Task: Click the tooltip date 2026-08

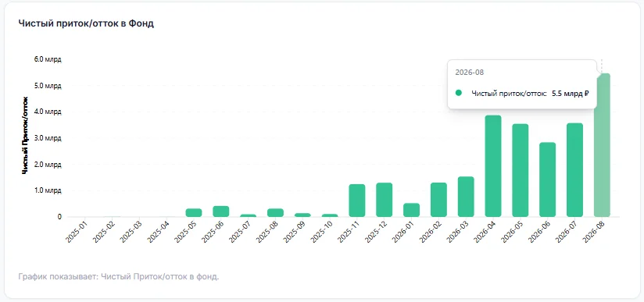Action: [x=470, y=73]
